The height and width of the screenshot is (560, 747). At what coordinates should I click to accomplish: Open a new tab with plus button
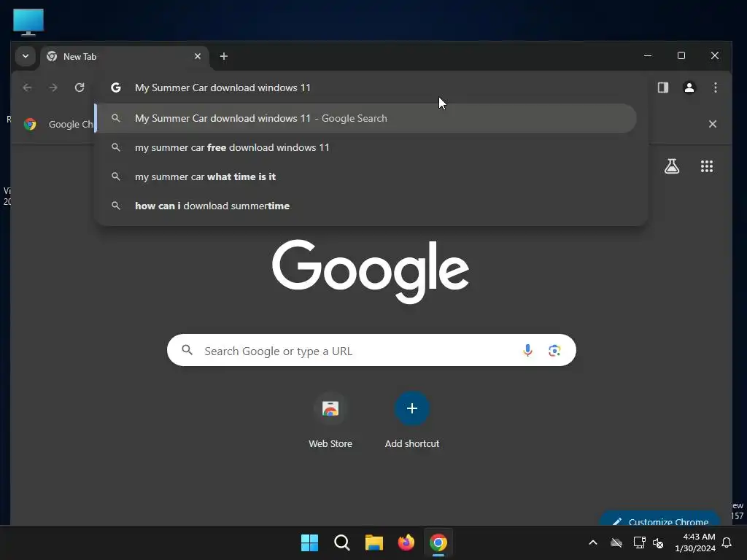(x=224, y=56)
